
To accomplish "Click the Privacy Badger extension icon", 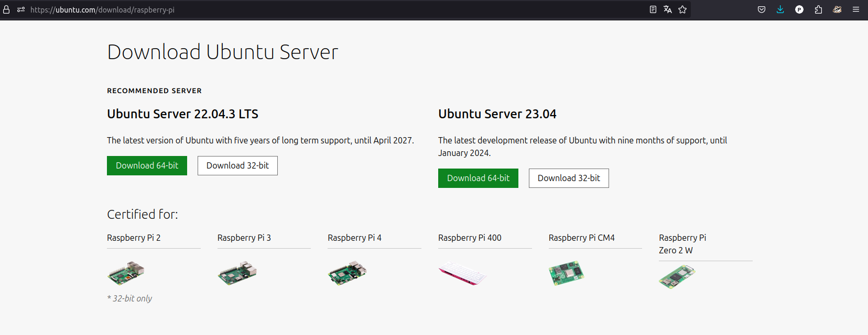I will (x=837, y=9).
